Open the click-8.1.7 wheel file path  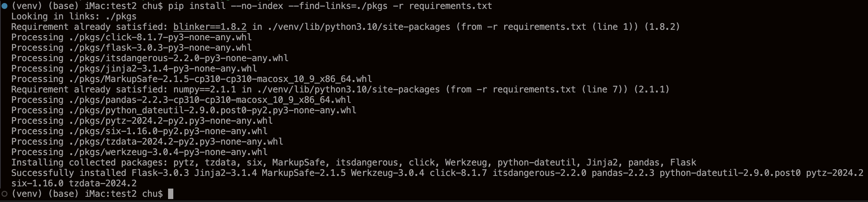160,37
